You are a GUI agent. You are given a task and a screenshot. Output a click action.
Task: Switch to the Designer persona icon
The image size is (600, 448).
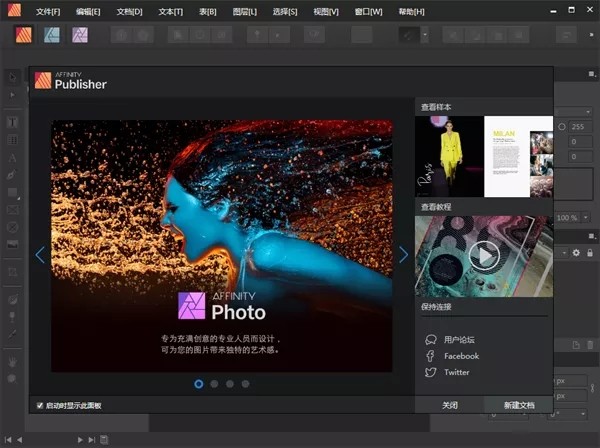click(51, 34)
